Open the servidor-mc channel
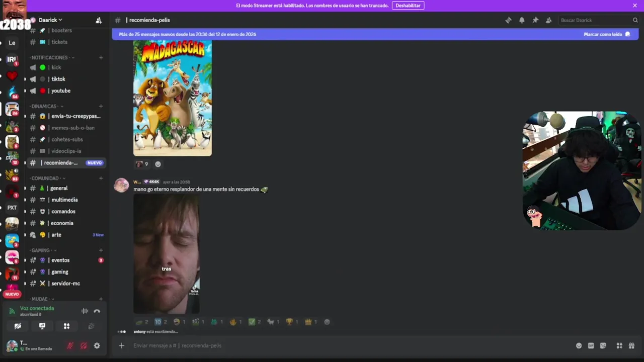This screenshot has height=362, width=644. pyautogui.click(x=66, y=284)
